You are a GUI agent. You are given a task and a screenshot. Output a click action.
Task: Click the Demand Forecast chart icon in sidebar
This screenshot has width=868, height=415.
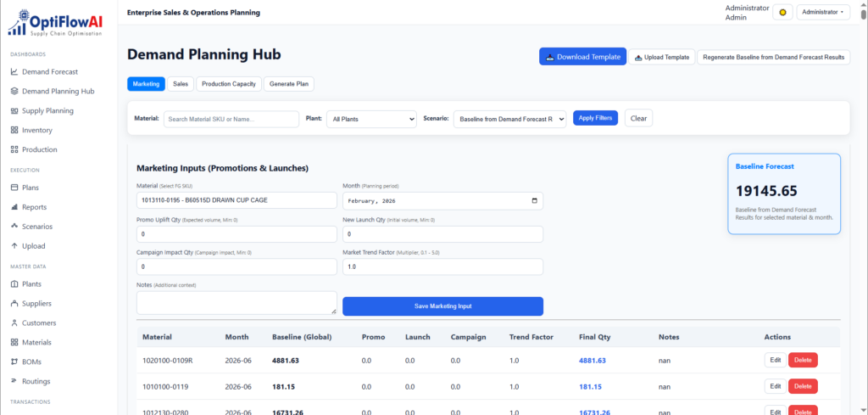14,72
